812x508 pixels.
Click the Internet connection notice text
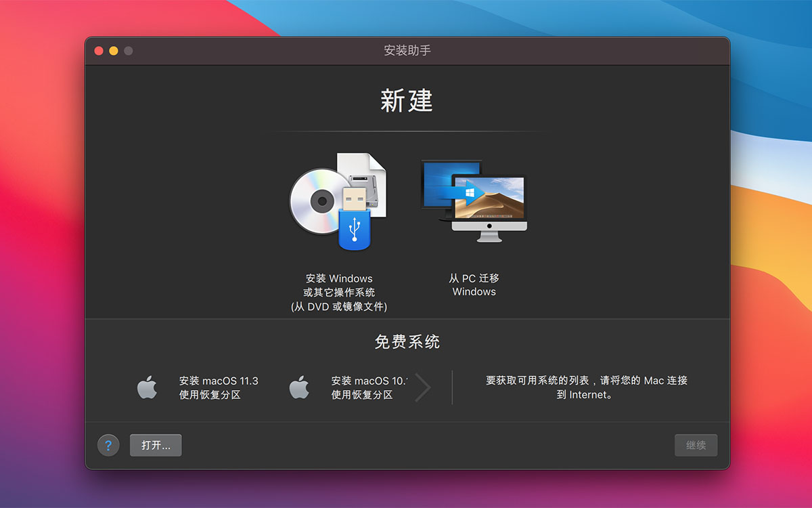point(586,387)
